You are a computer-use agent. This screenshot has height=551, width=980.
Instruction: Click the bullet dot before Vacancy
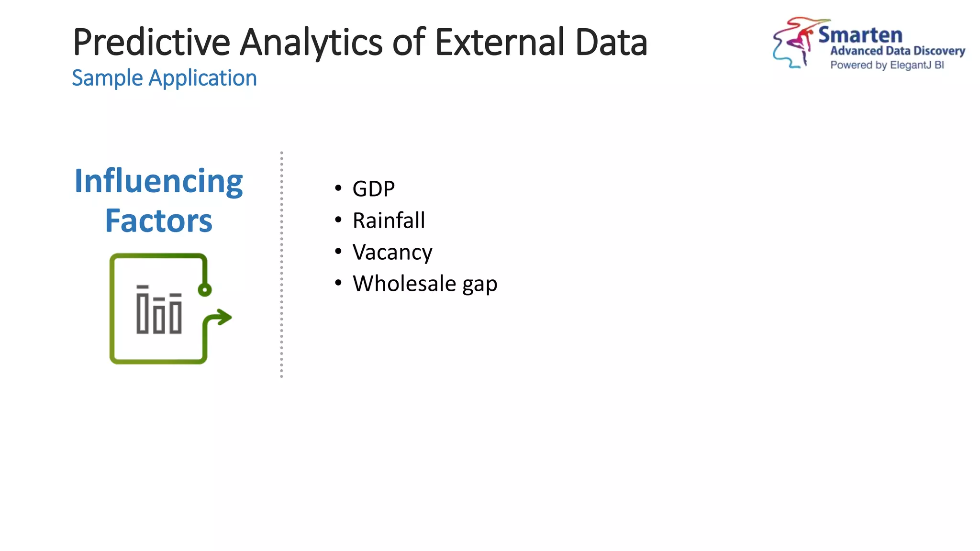(x=338, y=252)
